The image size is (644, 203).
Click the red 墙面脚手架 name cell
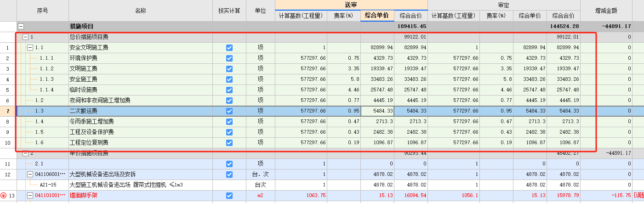(141, 196)
